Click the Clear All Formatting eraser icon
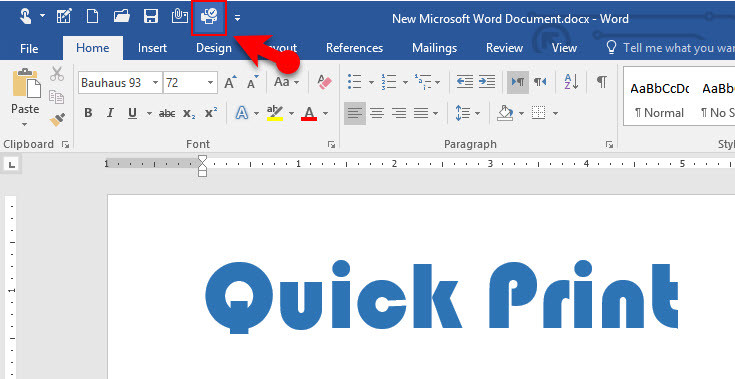The height and width of the screenshot is (379, 735). click(x=324, y=82)
